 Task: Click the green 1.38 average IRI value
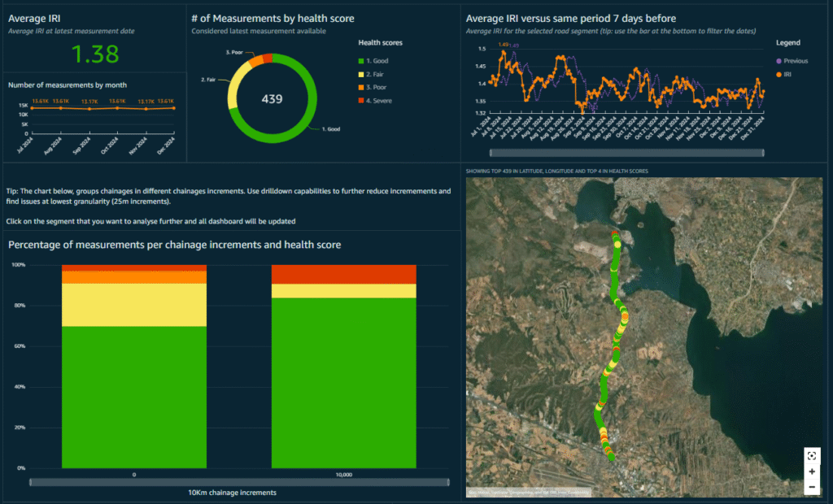point(95,54)
